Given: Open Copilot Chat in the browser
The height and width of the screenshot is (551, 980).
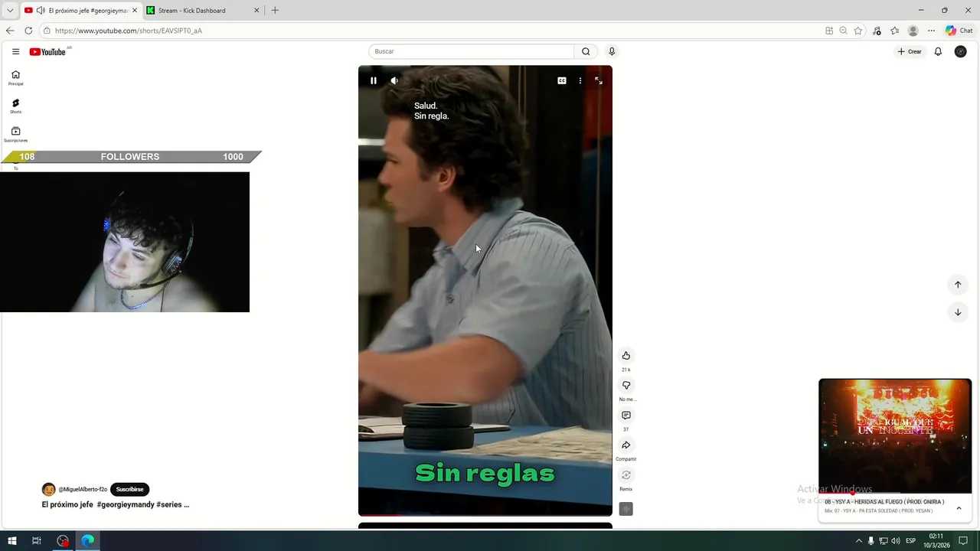Looking at the screenshot, I should 959,31.
